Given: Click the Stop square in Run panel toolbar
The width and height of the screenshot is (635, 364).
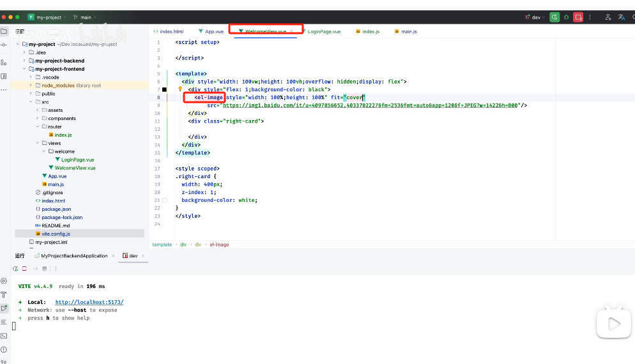Looking at the screenshot, I should pyautogui.click(x=24, y=268).
